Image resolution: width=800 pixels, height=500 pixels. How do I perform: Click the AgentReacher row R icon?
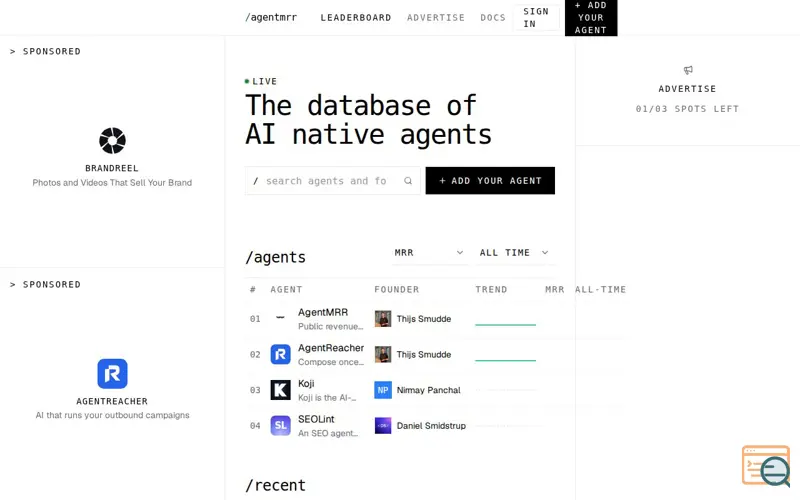[x=280, y=354]
